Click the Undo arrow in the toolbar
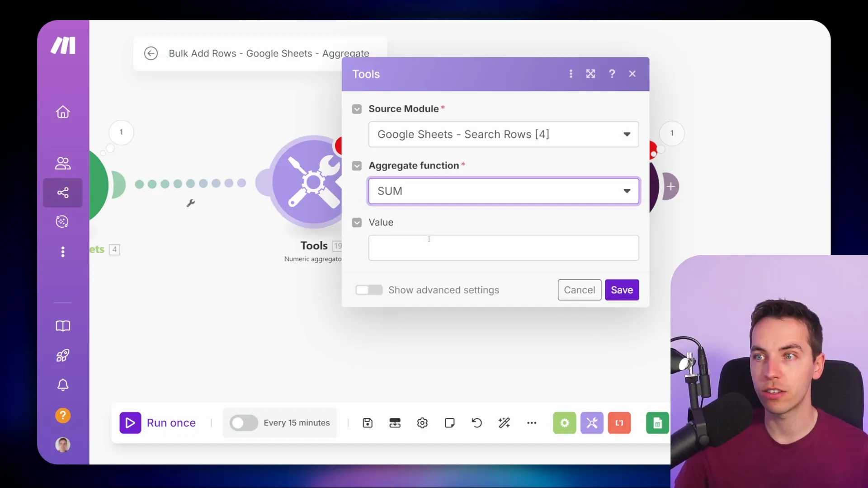Viewport: 868px width, 488px height. click(x=476, y=423)
